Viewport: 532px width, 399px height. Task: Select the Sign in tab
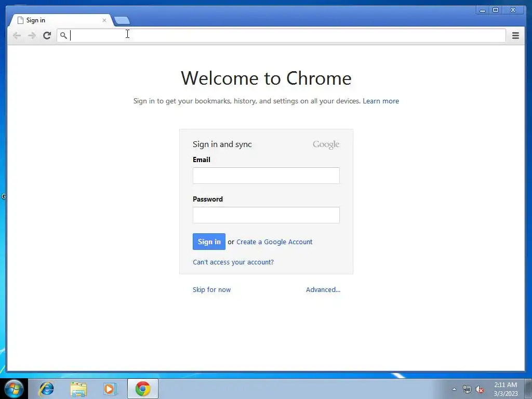point(61,20)
